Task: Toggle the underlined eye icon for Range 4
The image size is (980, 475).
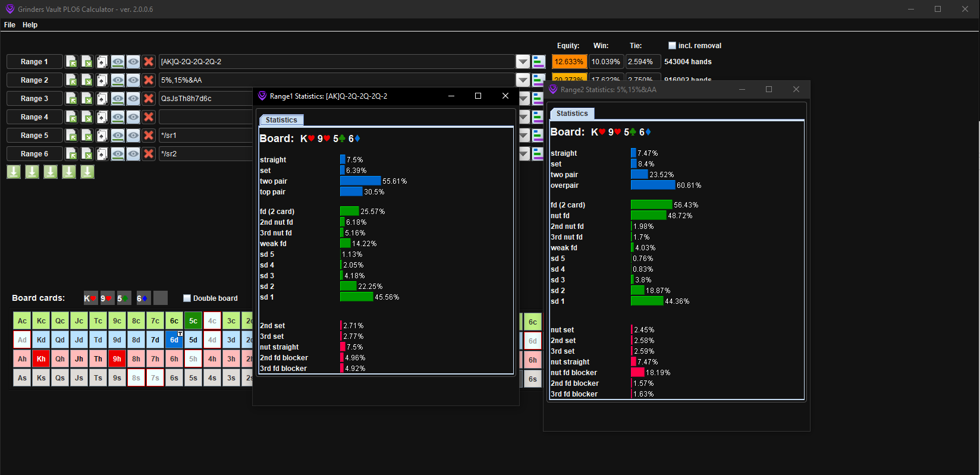Action: (x=118, y=117)
